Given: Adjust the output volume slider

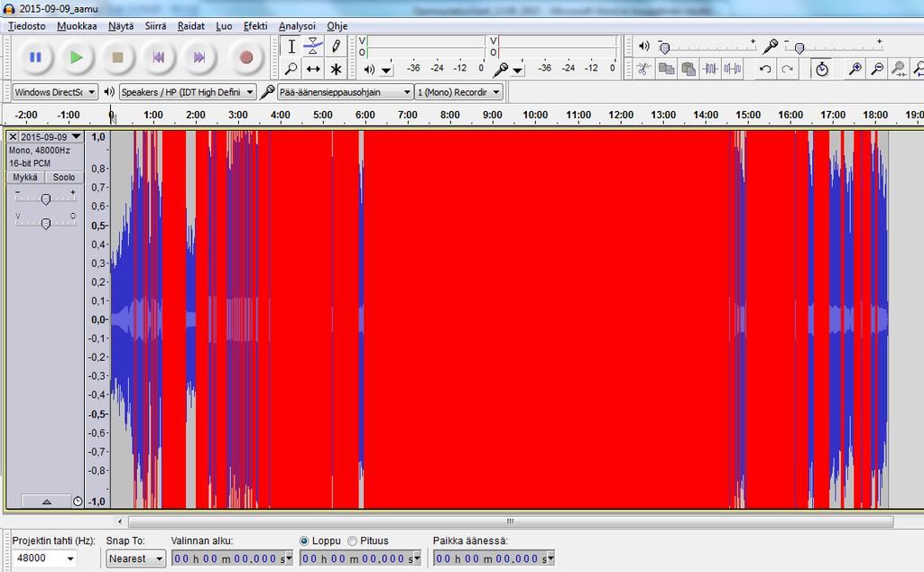Looking at the screenshot, I should (665, 49).
